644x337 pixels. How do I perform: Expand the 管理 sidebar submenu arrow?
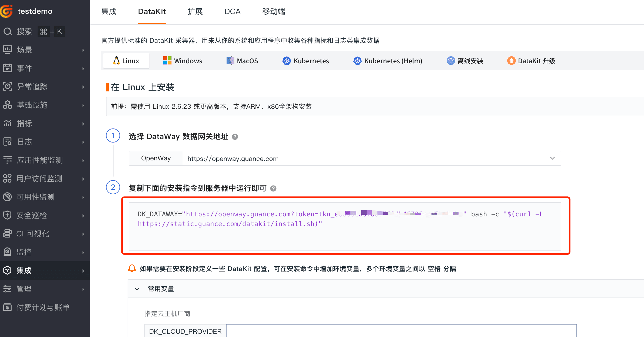tap(83, 289)
